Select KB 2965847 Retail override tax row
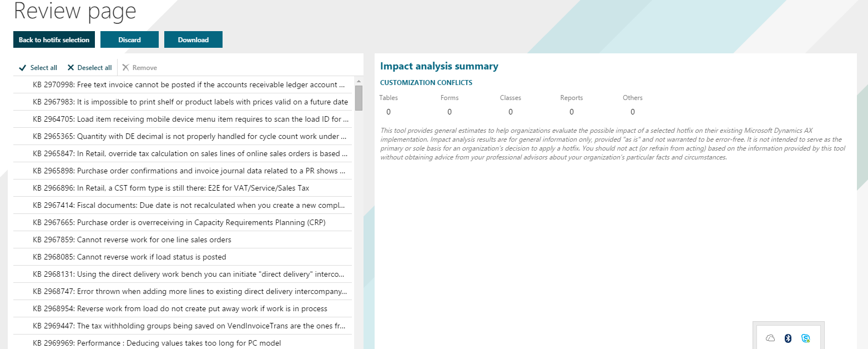This screenshot has width=868, height=349. (190, 153)
